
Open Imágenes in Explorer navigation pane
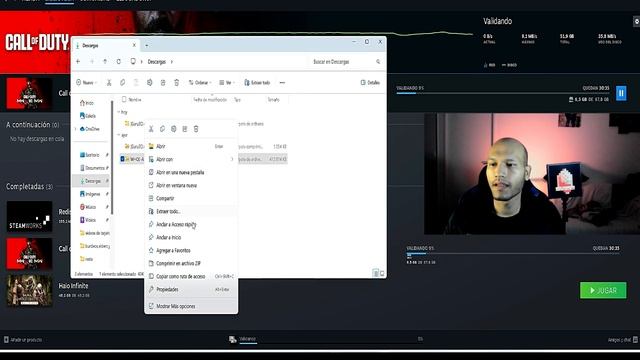coord(90,194)
